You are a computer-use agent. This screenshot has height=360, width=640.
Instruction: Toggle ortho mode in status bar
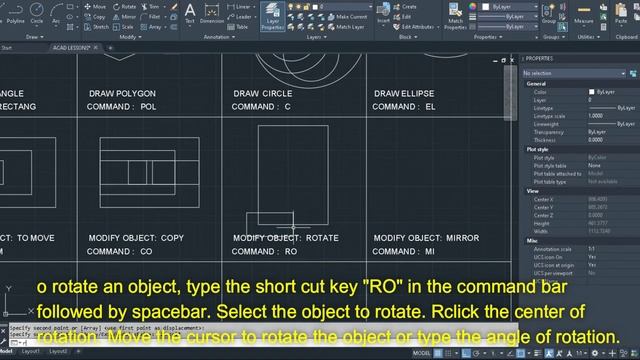click(x=466, y=353)
